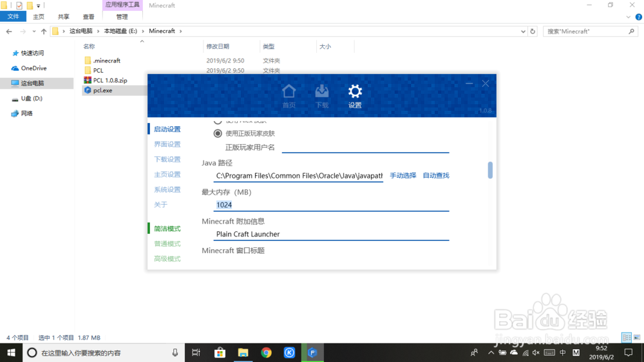644x362 pixels.
Task: Open 系统设置 in PCL sidebar
Action: coord(167,189)
